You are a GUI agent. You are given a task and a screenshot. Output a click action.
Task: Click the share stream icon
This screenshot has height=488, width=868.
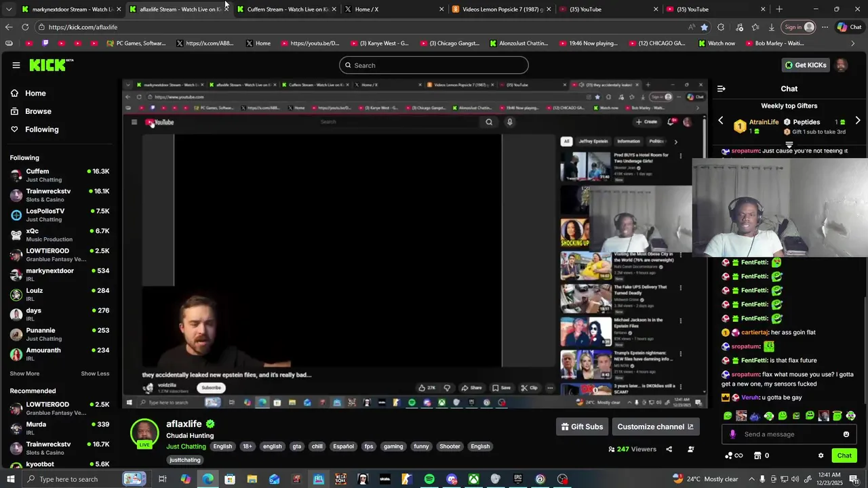[669, 449]
